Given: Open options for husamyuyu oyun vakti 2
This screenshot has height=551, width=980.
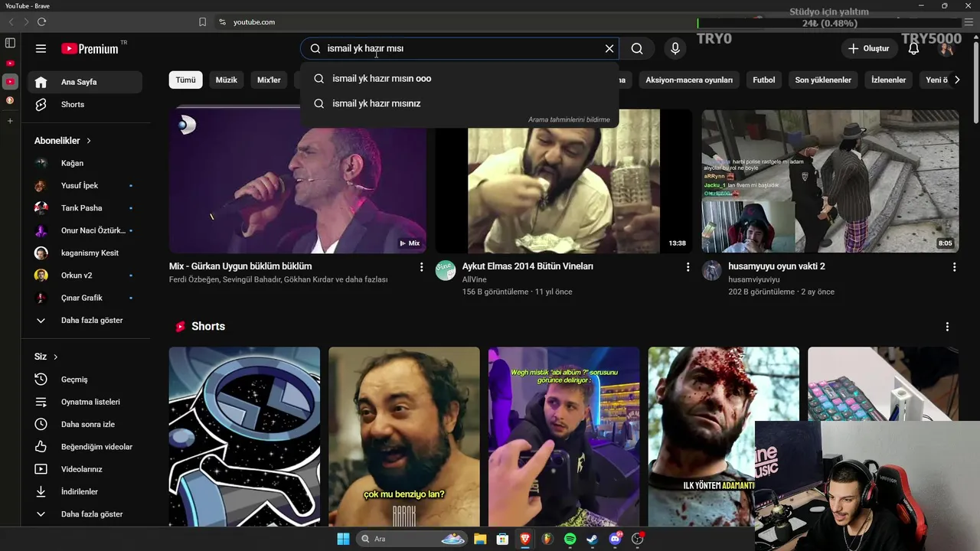Looking at the screenshot, I should click(x=954, y=267).
